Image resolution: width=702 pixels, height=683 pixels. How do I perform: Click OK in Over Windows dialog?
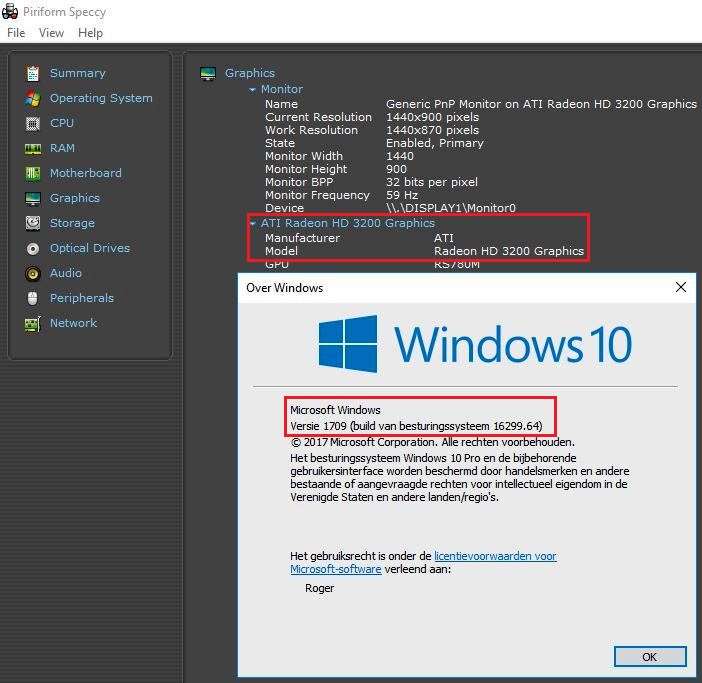(650, 657)
